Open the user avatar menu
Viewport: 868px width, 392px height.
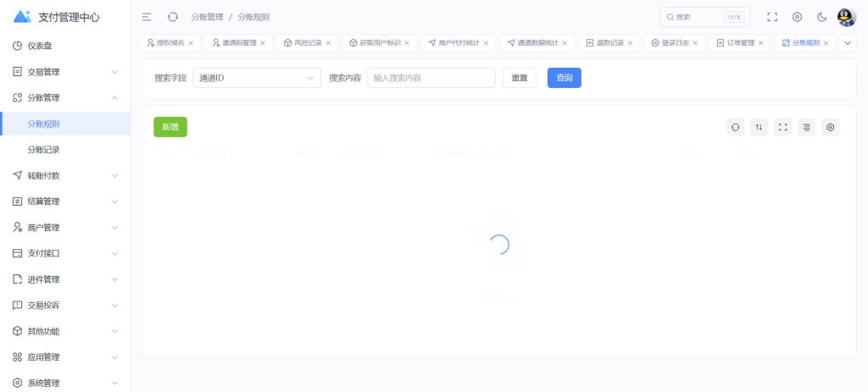point(847,17)
